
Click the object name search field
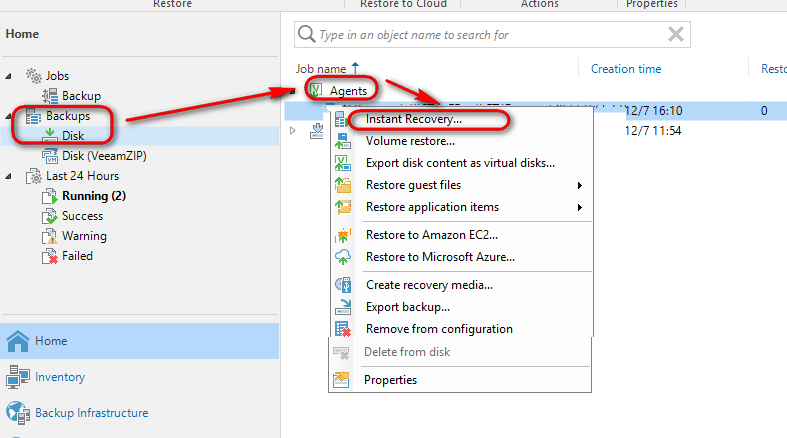[x=492, y=35]
